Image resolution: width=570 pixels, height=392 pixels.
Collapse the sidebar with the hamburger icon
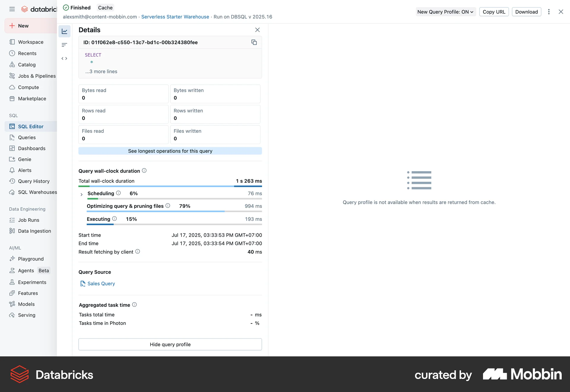[x=12, y=9]
